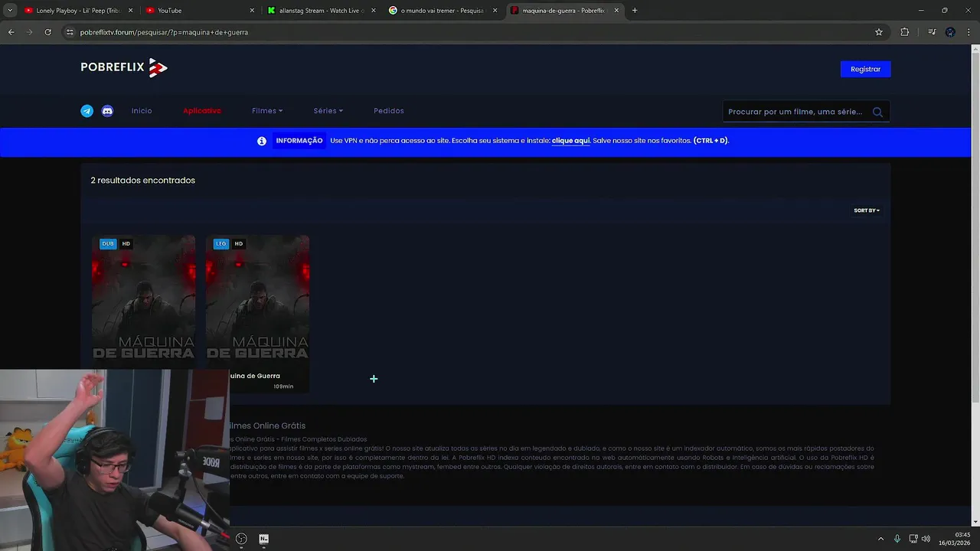Open the Discord server icon

point(108,111)
